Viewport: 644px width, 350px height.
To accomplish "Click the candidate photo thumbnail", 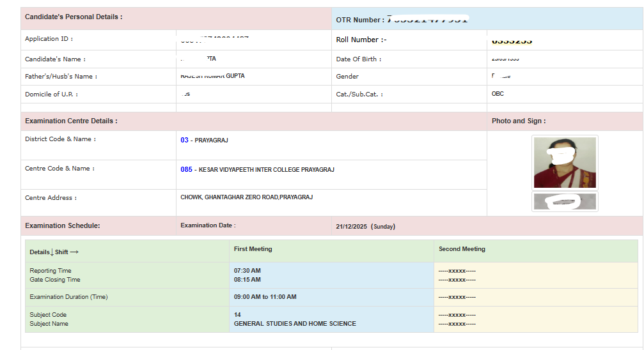I will point(565,162).
